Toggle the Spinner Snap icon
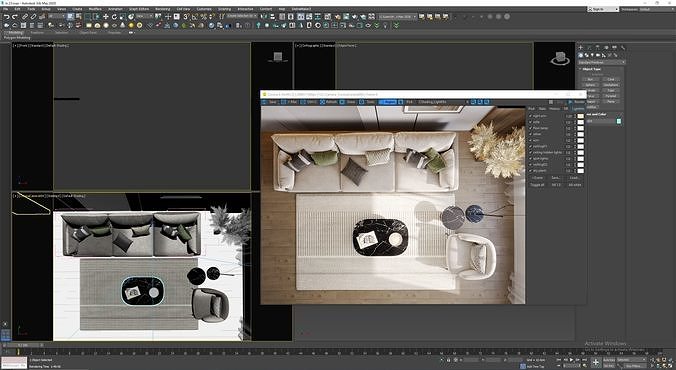 212,16
